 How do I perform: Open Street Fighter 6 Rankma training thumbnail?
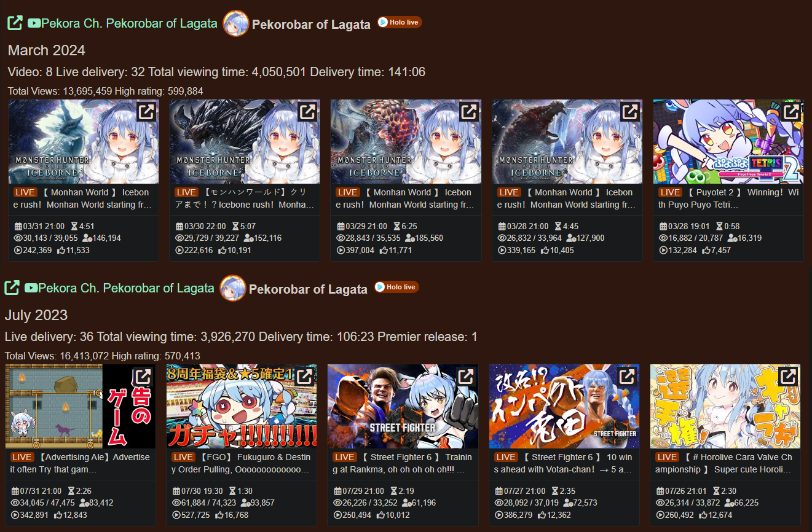coord(403,406)
